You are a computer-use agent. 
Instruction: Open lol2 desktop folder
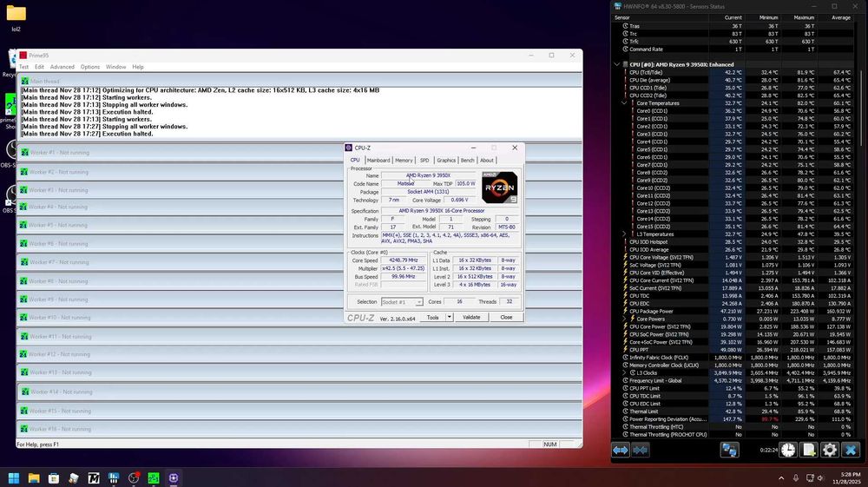[16, 17]
